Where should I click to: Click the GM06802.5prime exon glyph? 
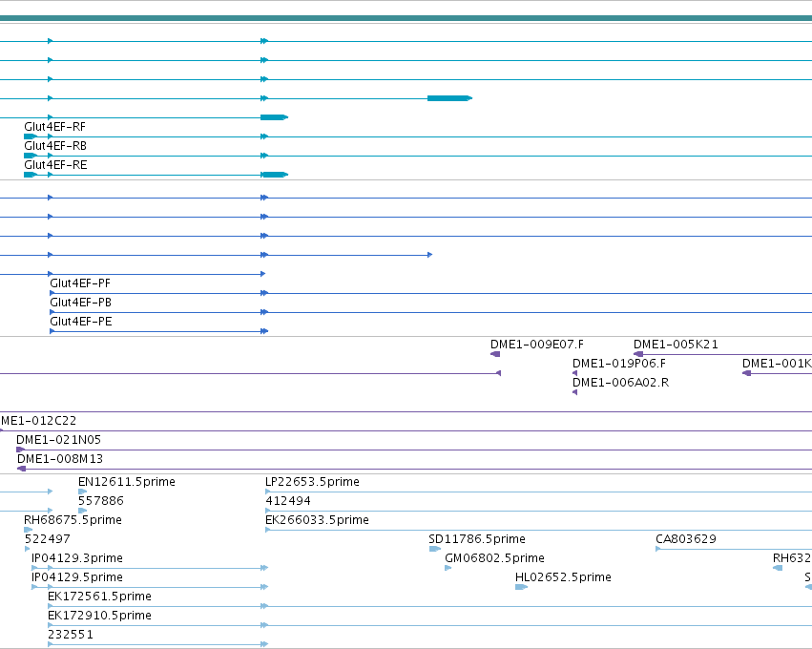coord(448,568)
